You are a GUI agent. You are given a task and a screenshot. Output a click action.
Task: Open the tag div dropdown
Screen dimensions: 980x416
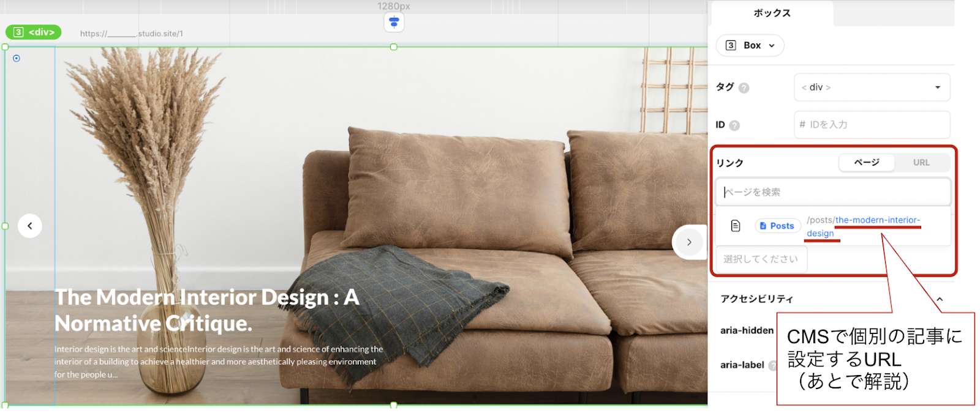[872, 87]
